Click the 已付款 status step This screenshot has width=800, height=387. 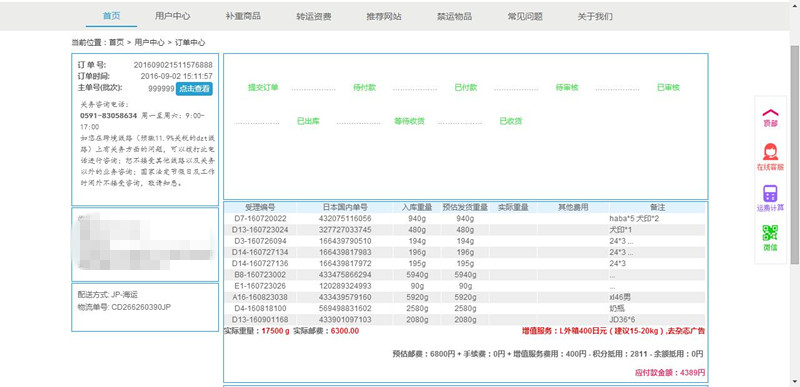tap(466, 87)
